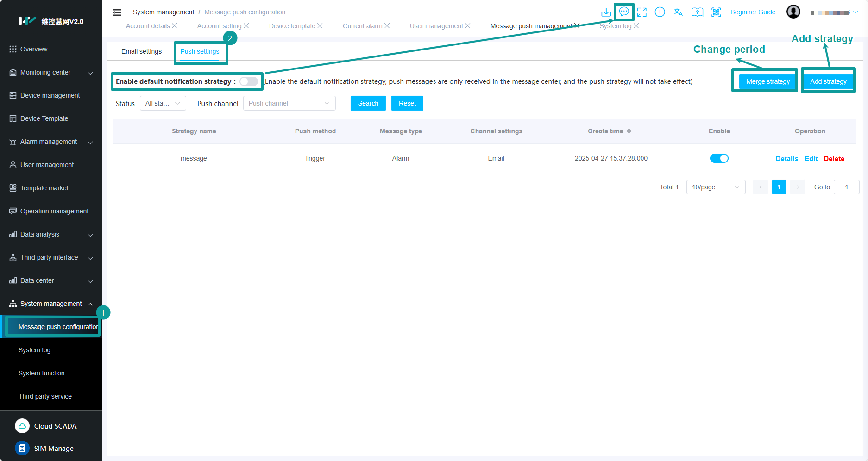Change the 10/page size dropdown
The image size is (868, 461).
[x=715, y=187]
